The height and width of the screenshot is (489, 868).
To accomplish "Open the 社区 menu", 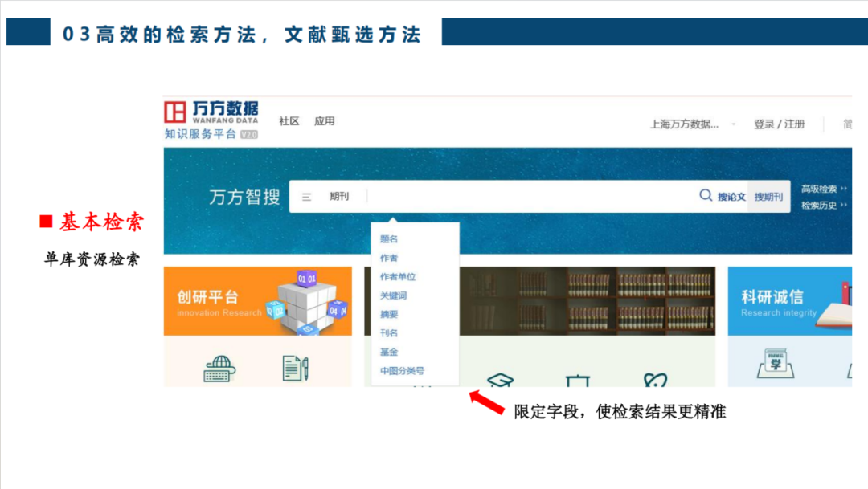I will tap(289, 121).
